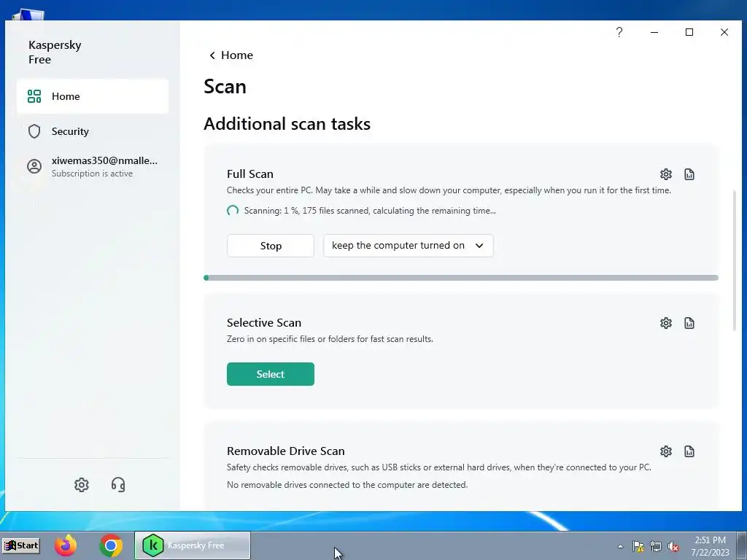Image resolution: width=747 pixels, height=560 pixels.
Task: Click the 'Scanning: 1 %' status text
Action: coord(370,211)
